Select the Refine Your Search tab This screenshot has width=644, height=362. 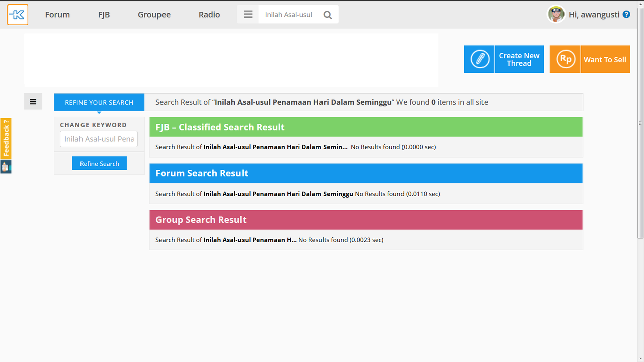point(99,102)
